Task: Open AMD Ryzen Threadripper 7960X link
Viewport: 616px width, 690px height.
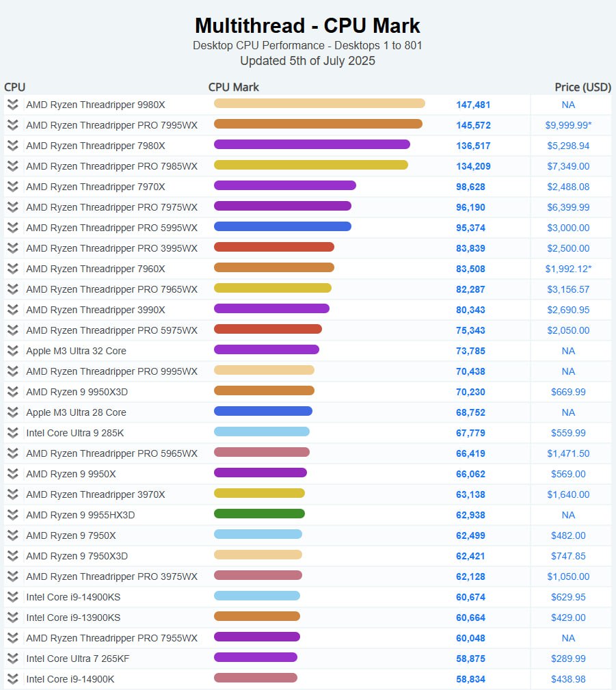Action: tap(96, 269)
